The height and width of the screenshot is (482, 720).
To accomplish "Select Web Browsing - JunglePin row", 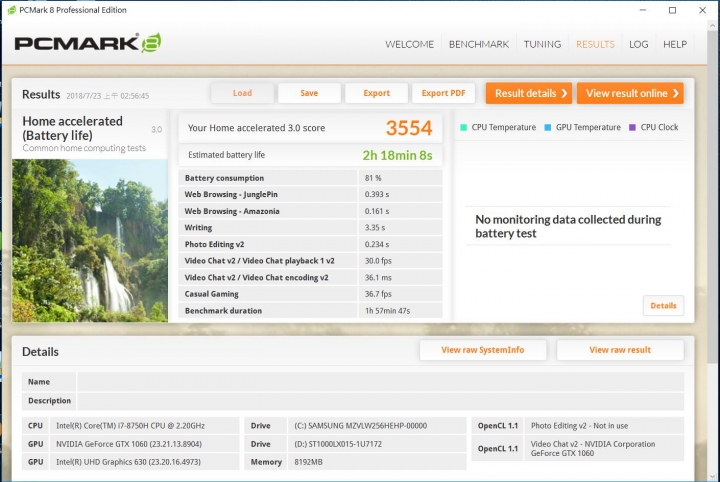I will (x=310, y=195).
